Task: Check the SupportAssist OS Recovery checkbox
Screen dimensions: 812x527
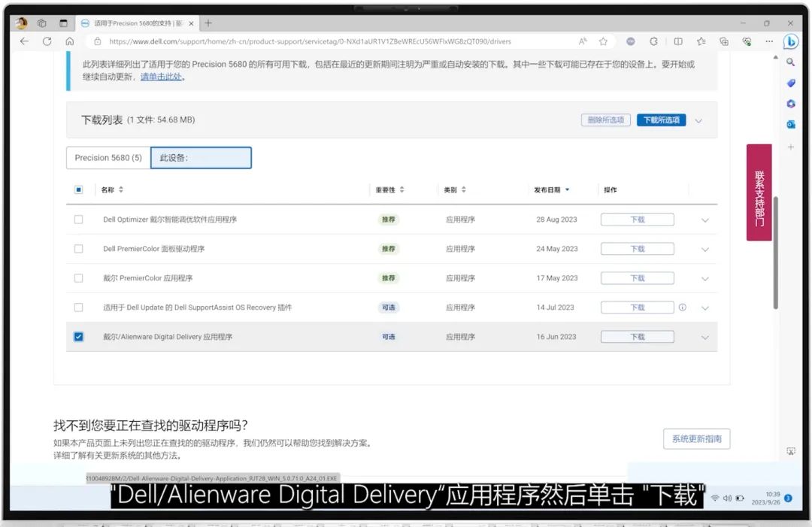Action: (79, 307)
